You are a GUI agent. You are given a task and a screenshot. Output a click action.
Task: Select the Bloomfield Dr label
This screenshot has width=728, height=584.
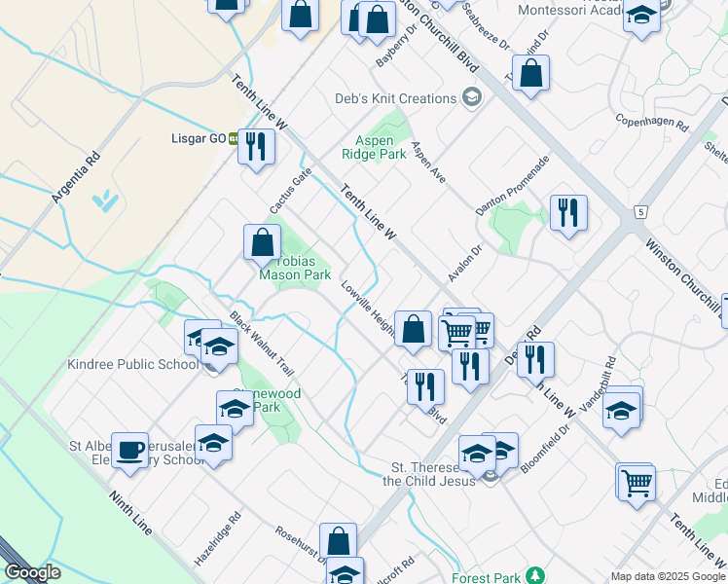[x=545, y=449]
